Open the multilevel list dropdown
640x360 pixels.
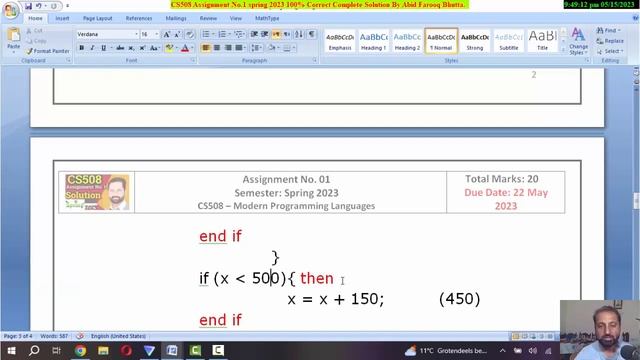coord(244,34)
